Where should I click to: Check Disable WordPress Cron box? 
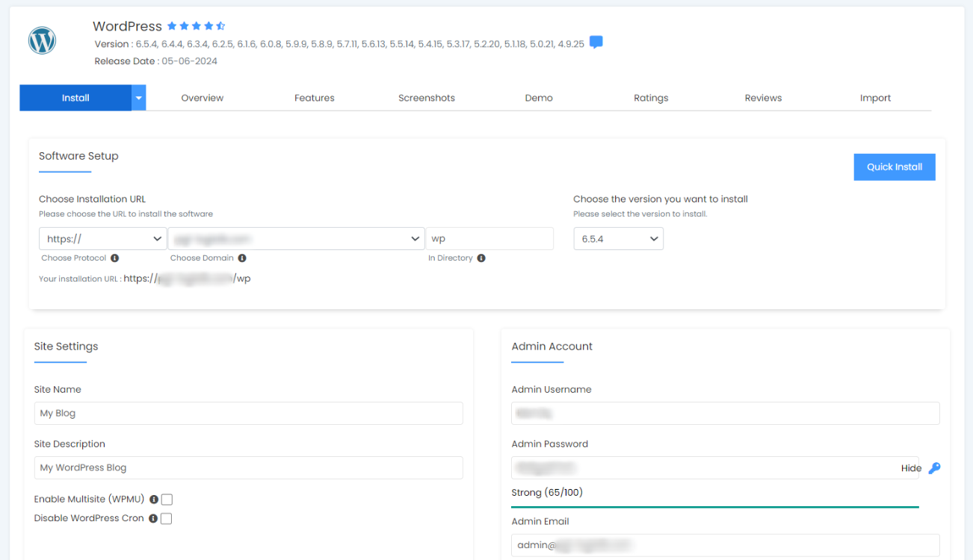166,518
